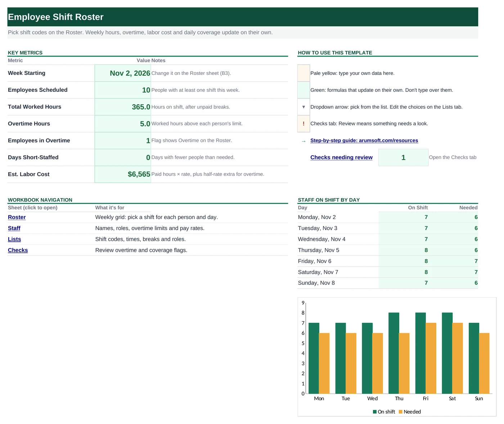The width and height of the screenshot is (504, 424).
Task: Click the On Shift value for Thursday, Nov 5
Action: [x=404, y=250]
